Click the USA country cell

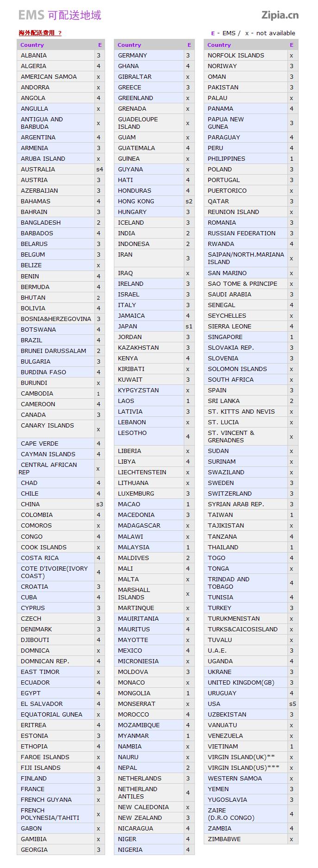click(x=214, y=704)
